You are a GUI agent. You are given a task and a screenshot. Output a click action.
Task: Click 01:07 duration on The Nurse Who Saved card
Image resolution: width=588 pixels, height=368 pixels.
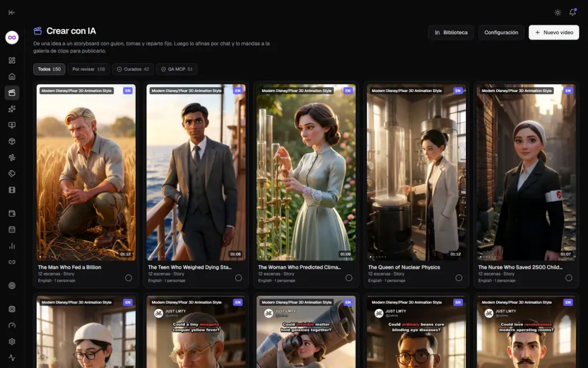point(566,254)
